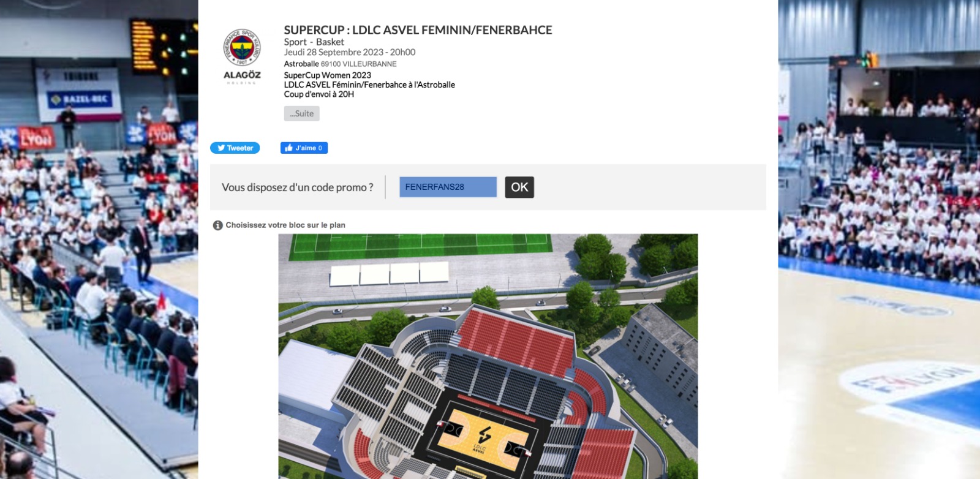Choose the lower-right red stand block
This screenshot has width=980, height=479.
pos(603,454)
